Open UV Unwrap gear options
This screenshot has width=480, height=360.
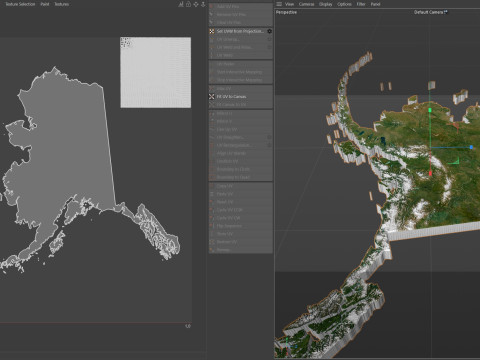269,39
